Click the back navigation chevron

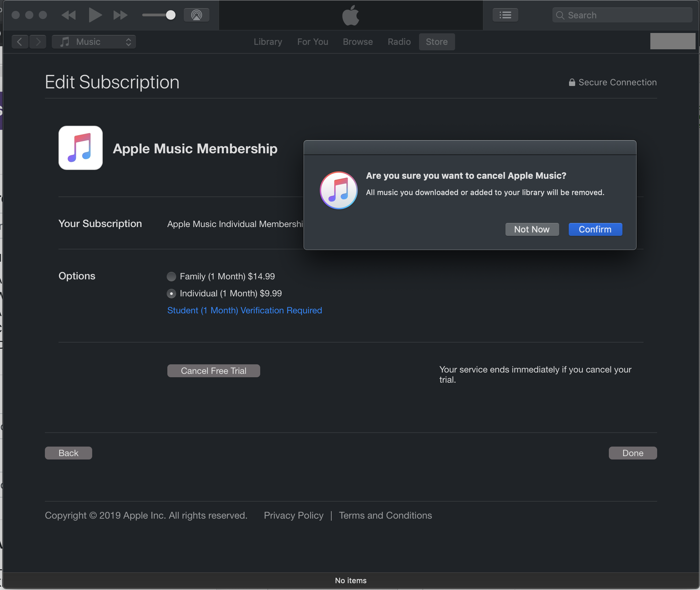pos(20,42)
